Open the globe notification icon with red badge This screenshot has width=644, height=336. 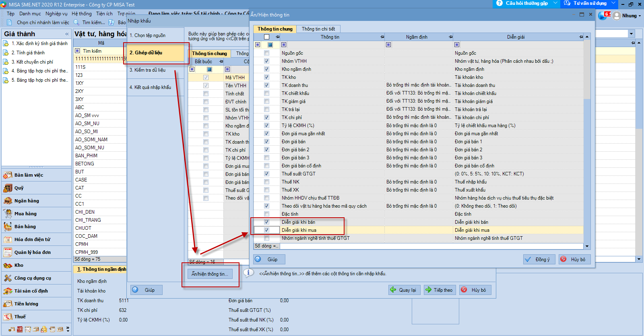click(x=604, y=15)
